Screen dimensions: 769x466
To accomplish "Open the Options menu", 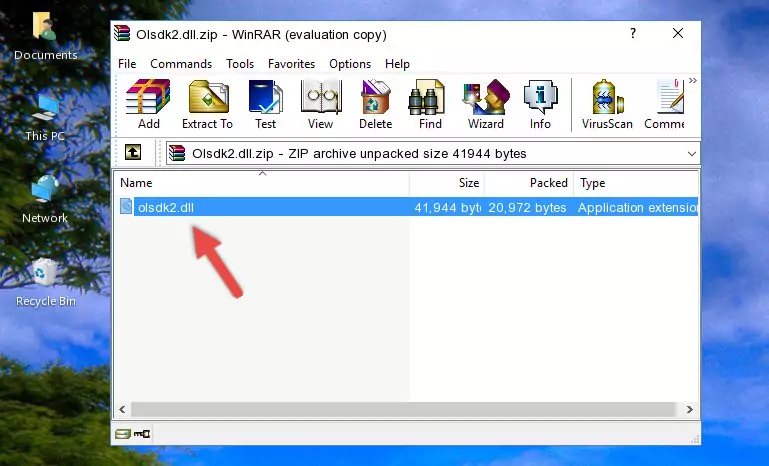I will tap(350, 64).
